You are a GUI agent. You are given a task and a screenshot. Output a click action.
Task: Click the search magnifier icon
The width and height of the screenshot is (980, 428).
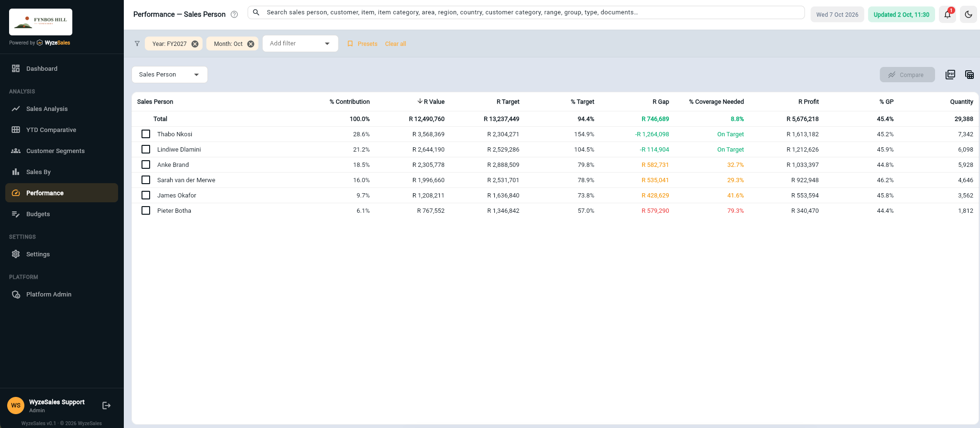point(256,12)
